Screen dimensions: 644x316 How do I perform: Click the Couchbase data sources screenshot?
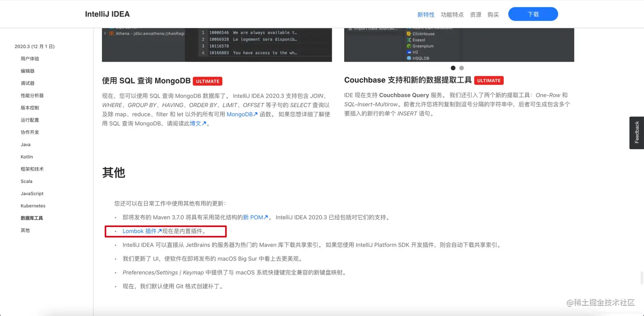459,45
